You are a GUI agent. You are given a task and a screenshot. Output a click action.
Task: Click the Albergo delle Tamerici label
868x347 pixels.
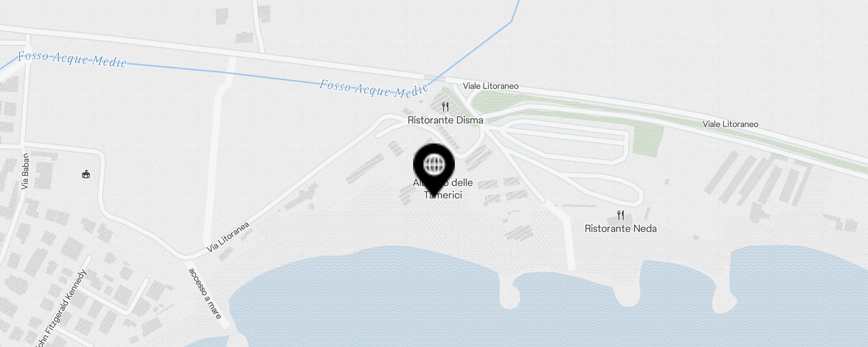click(x=443, y=189)
